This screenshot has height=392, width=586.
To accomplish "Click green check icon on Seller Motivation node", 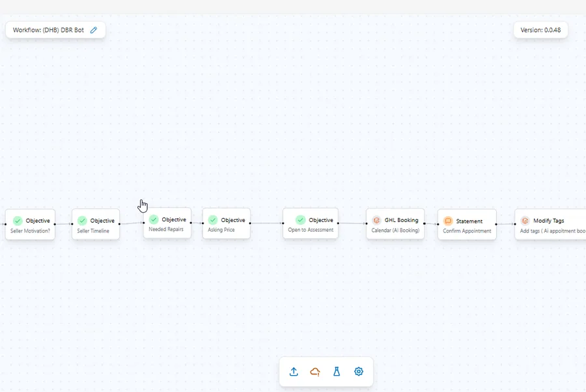I will pyautogui.click(x=18, y=221).
